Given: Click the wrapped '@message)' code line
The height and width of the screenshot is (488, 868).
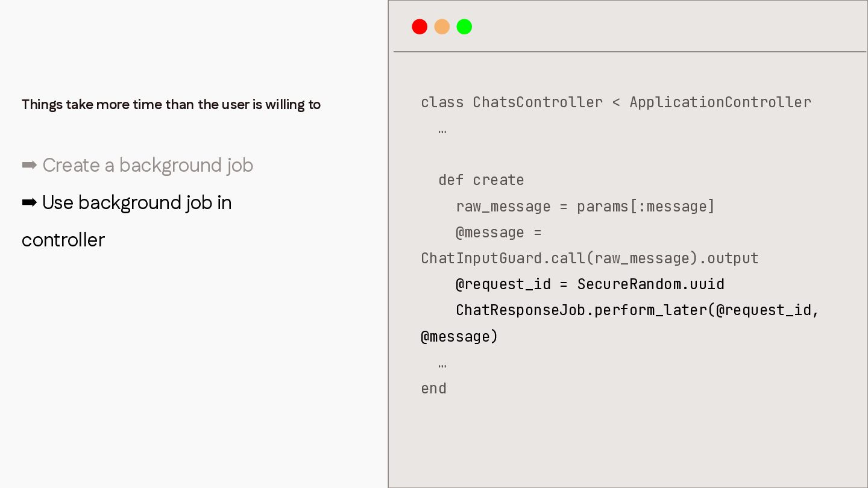Looking at the screenshot, I should click(x=459, y=337).
